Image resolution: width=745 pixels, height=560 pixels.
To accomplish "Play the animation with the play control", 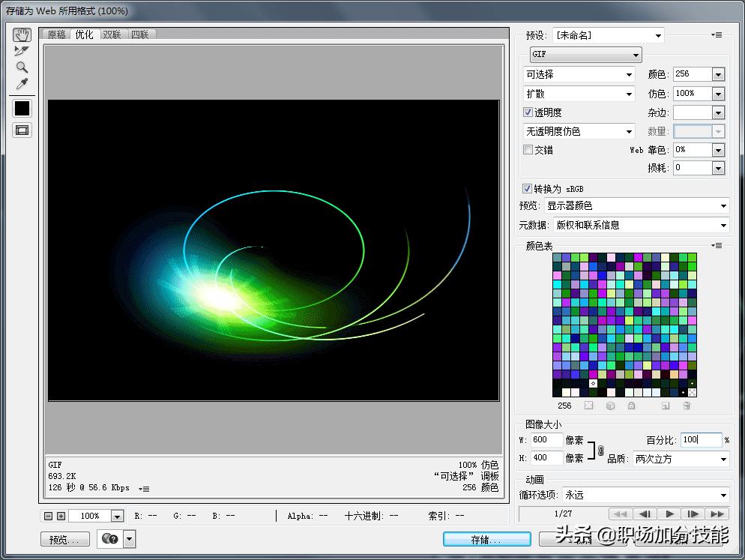I will pyautogui.click(x=669, y=513).
